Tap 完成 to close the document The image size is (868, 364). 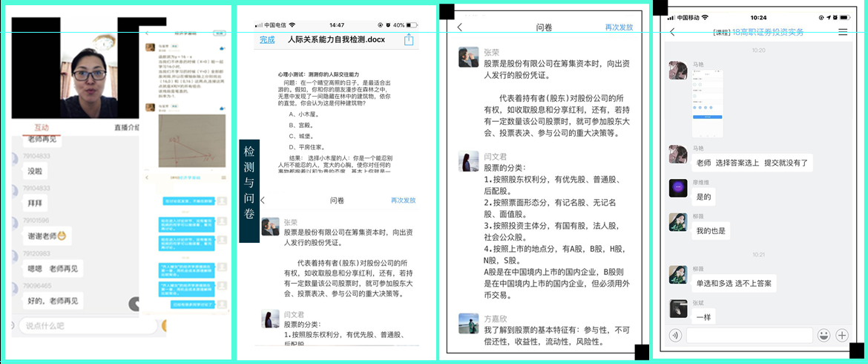pyautogui.click(x=267, y=40)
